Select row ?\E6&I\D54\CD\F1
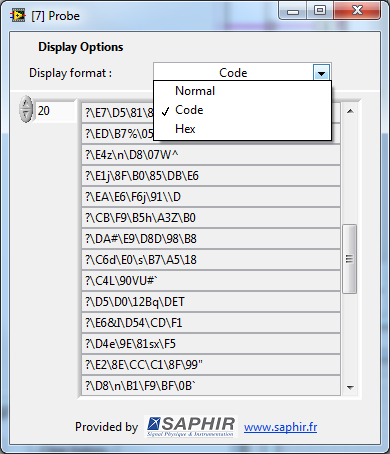The height and width of the screenshot is (454, 390). coord(211,323)
